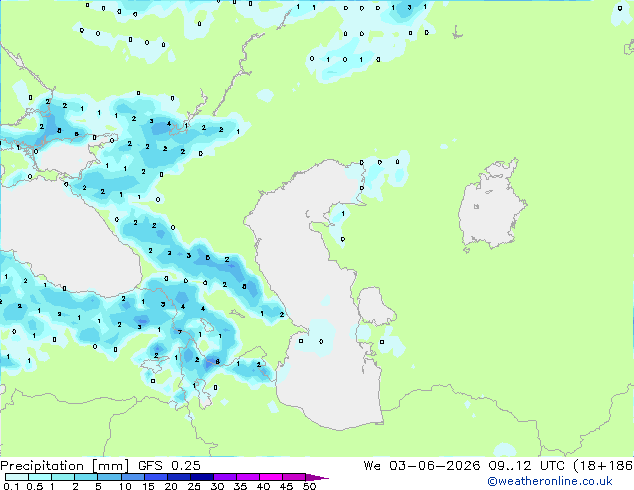
Task: Click the over-50 mm arrow tip of legend
Action: 317,477
